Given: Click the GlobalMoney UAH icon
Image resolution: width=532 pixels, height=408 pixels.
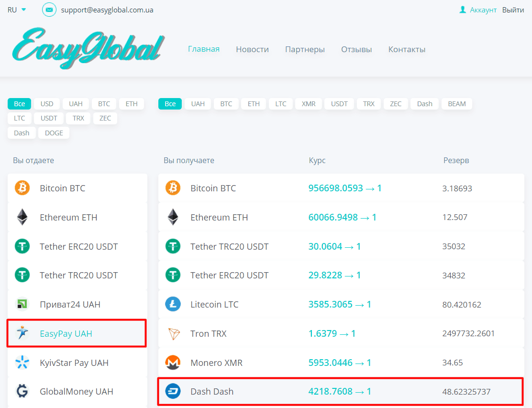Looking at the screenshot, I should [22, 391].
